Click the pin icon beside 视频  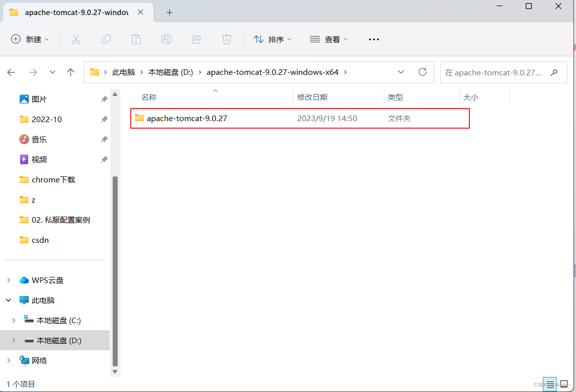pos(104,159)
